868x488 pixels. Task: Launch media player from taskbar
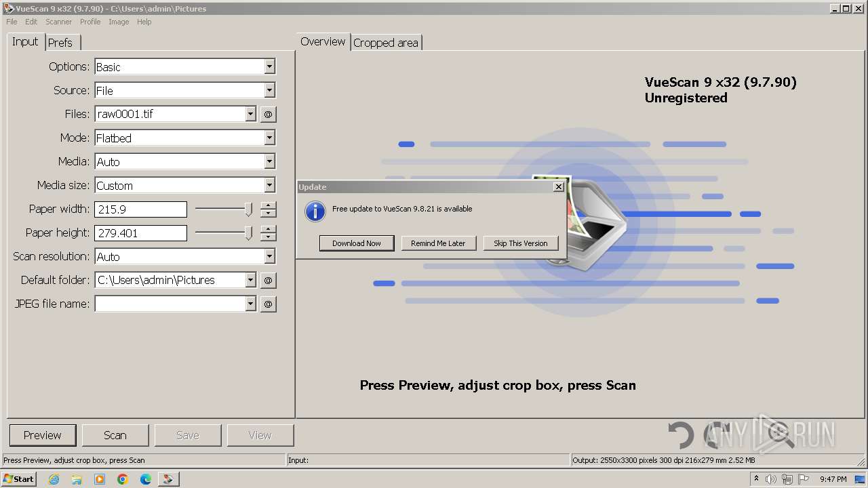[100, 479]
